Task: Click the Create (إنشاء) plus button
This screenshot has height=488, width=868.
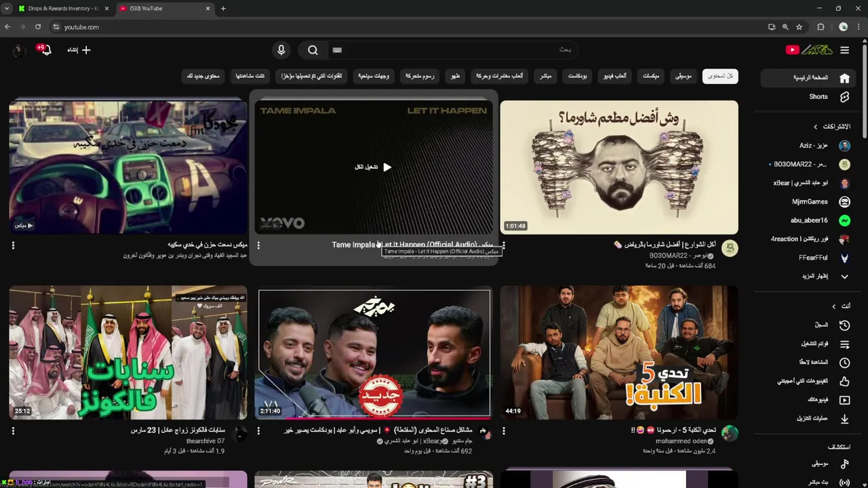Action: [79, 49]
